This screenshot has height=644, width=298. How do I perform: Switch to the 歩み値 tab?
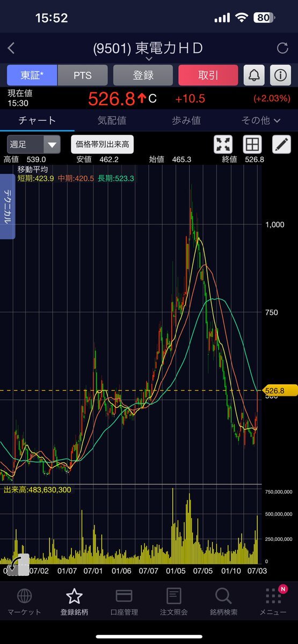coord(186,120)
